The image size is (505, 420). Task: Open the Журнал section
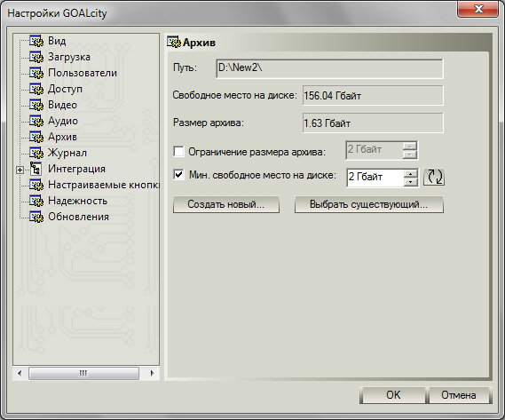(x=67, y=153)
